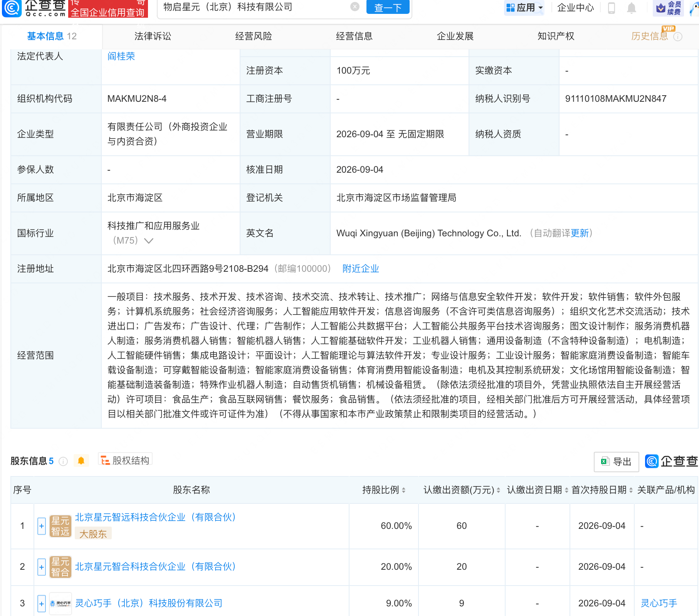Click the approval date 2026-09-04 value
This screenshot has height=616, width=699.
point(360,170)
